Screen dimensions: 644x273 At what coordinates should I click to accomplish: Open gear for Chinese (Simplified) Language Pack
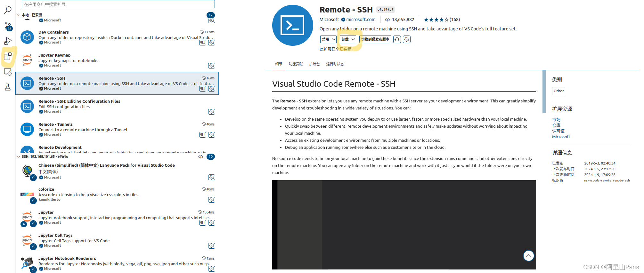(x=212, y=177)
